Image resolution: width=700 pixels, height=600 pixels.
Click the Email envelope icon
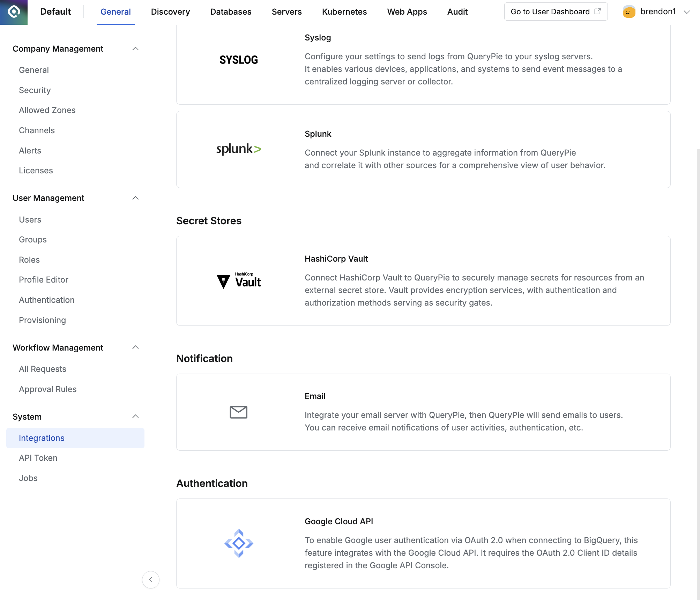pos(238,412)
